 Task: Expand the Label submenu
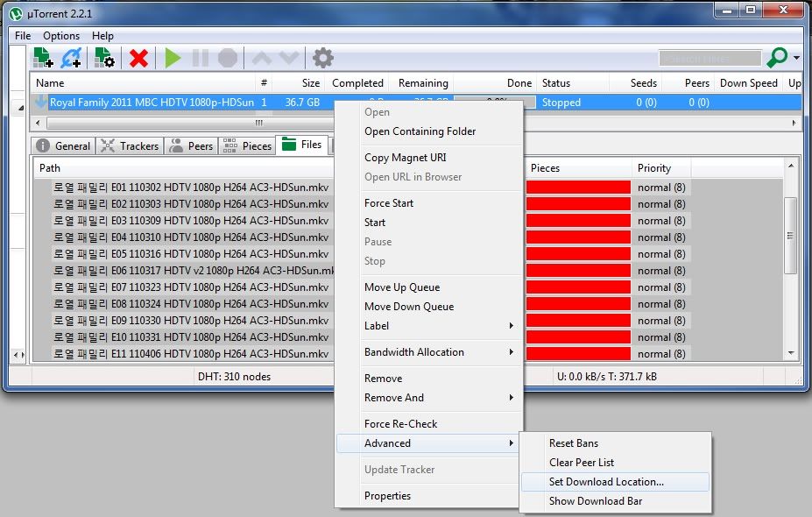(x=429, y=326)
